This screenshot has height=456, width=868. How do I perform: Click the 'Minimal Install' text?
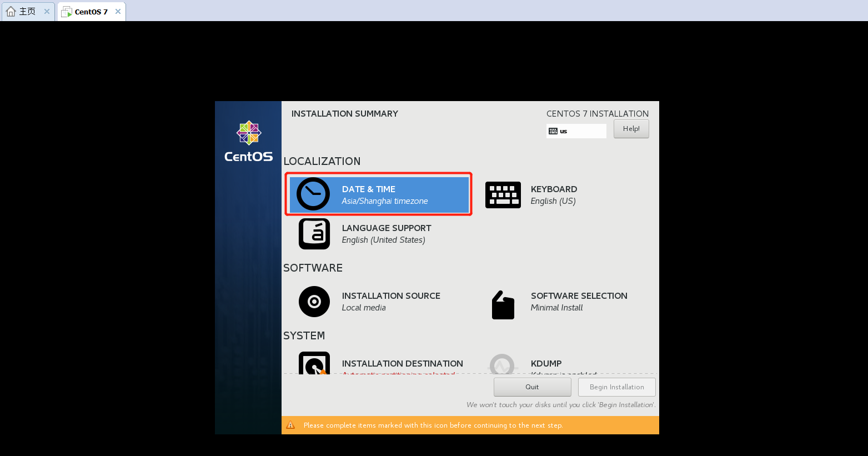[557, 308]
